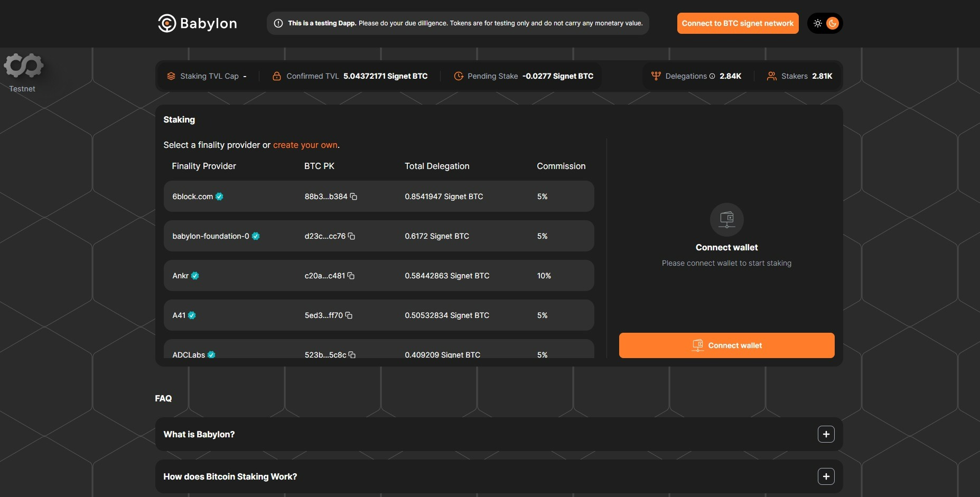Click the FAQ section heading
The image size is (980, 497).
coord(163,398)
